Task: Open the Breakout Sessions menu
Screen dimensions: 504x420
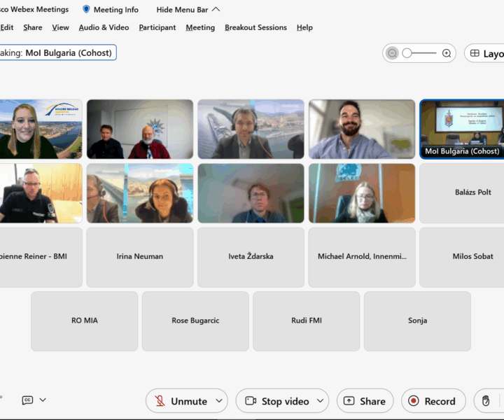Action: pyautogui.click(x=255, y=27)
